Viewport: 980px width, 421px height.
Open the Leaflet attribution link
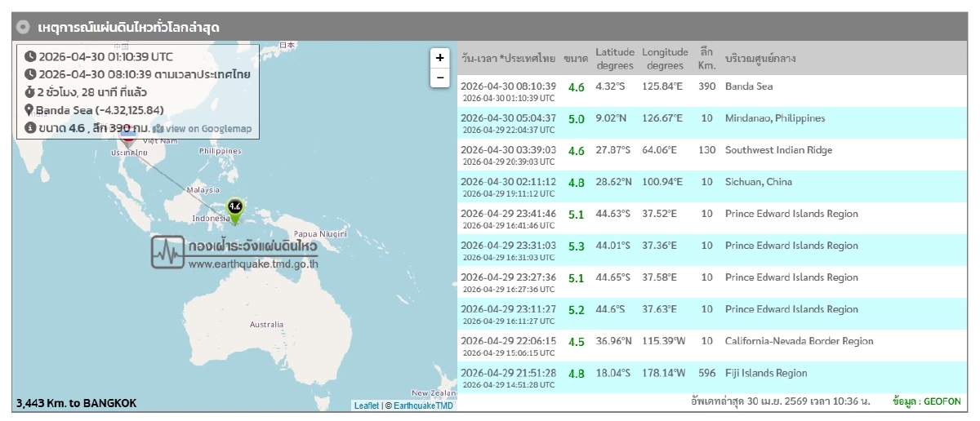coord(366,405)
